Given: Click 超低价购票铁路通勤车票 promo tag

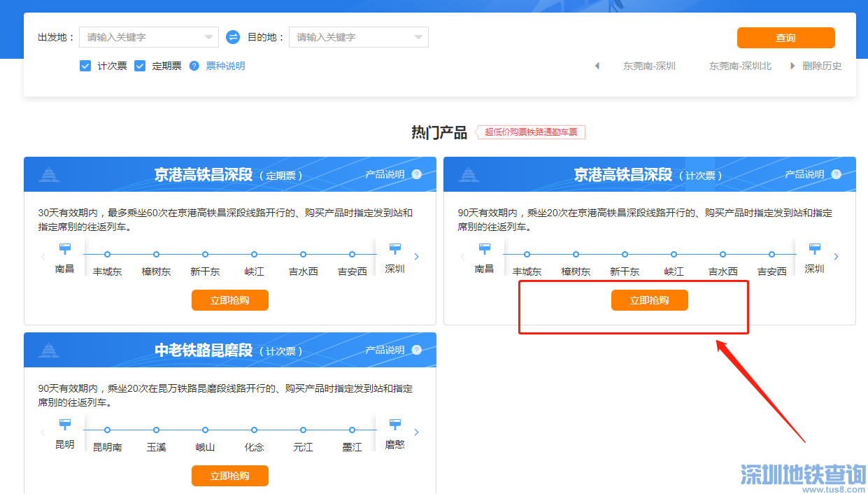Looking at the screenshot, I should click(x=532, y=132).
